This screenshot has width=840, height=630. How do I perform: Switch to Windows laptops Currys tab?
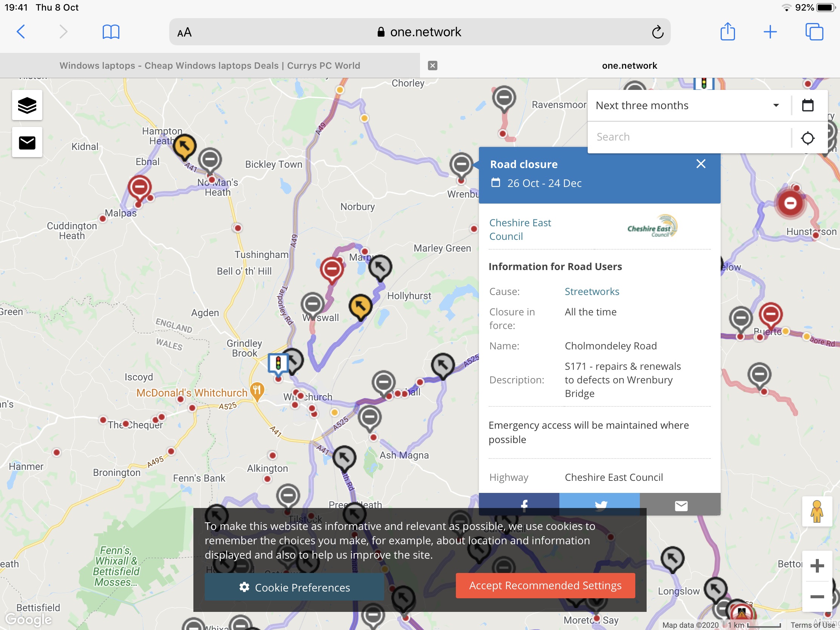pyautogui.click(x=210, y=66)
